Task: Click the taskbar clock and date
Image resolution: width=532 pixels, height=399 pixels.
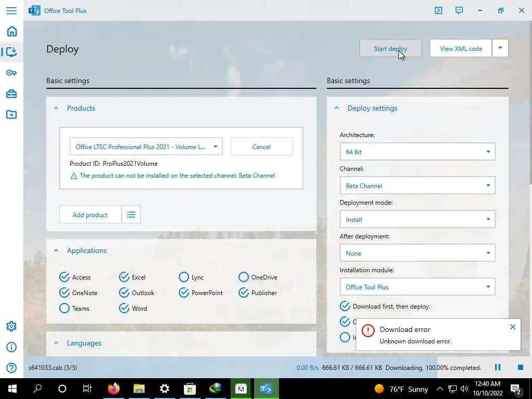Action: 487,389
